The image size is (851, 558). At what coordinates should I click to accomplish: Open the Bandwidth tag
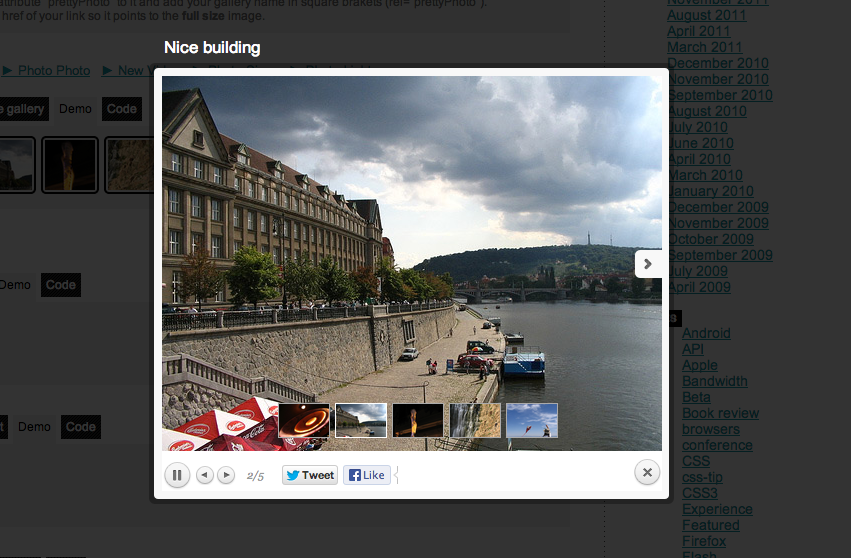coord(715,381)
